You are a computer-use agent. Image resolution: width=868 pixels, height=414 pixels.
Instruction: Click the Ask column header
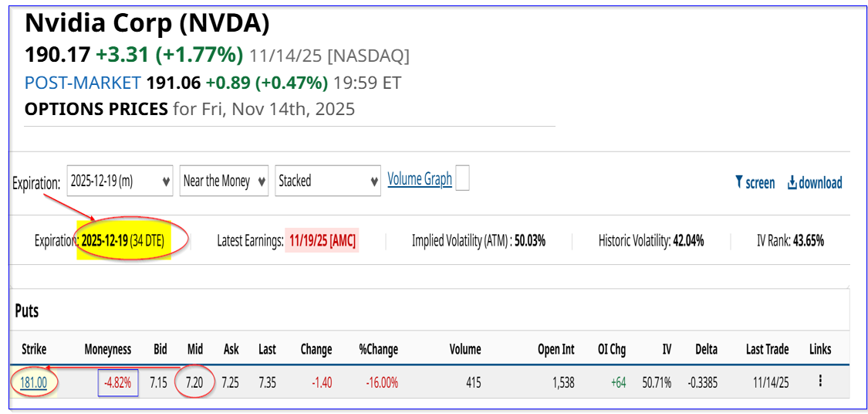[x=231, y=349]
